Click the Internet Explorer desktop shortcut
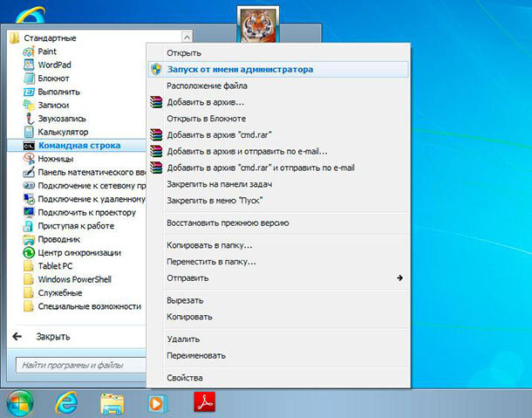The height and width of the screenshot is (418, 532). click(30, 15)
